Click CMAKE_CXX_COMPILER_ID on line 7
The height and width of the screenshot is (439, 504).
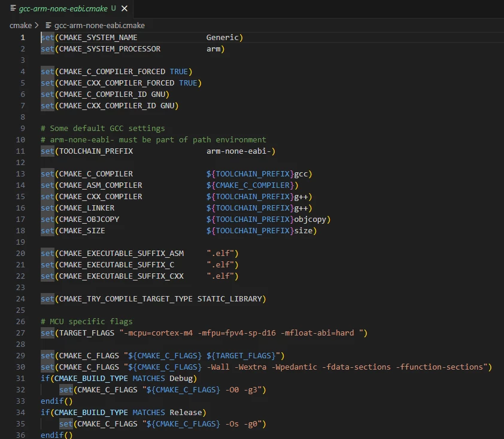[107, 106]
